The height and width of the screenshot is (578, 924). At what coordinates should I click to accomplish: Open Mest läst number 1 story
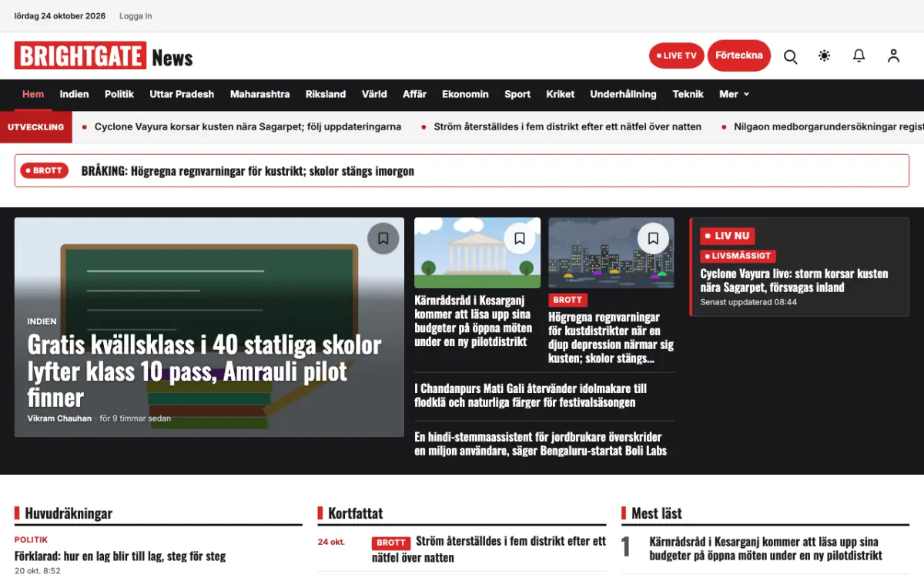click(764, 549)
